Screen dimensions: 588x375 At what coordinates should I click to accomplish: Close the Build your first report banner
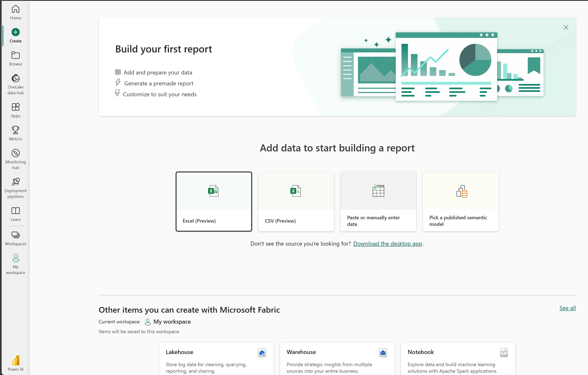tap(566, 27)
